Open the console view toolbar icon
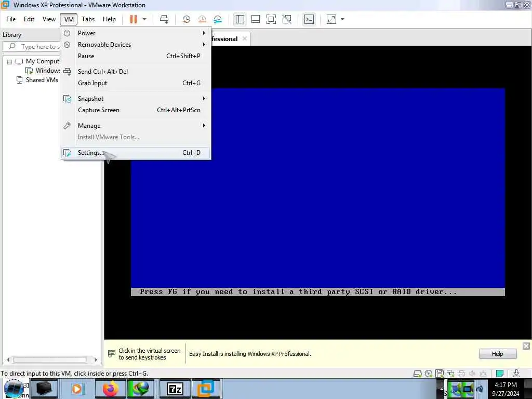 coord(309,19)
